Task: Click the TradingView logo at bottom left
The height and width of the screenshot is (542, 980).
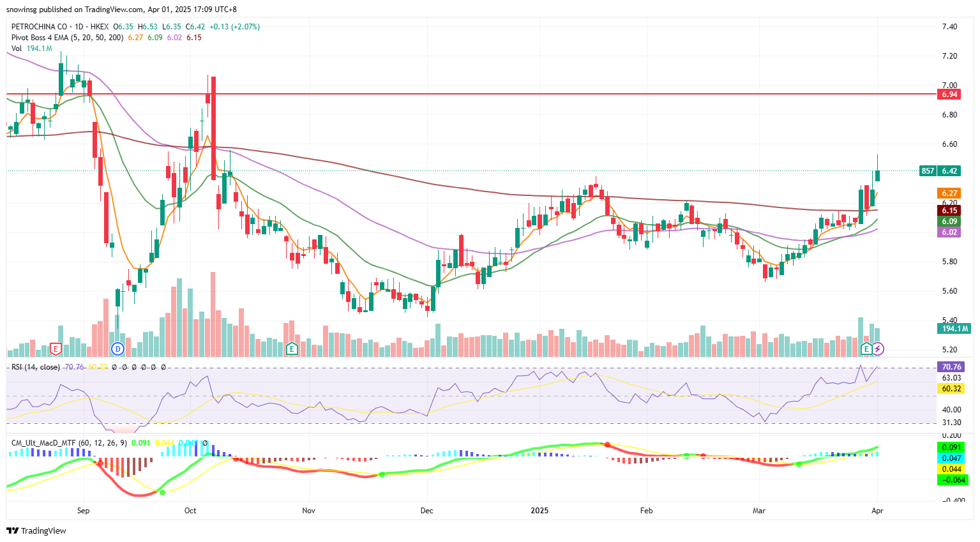Action: 36,531
